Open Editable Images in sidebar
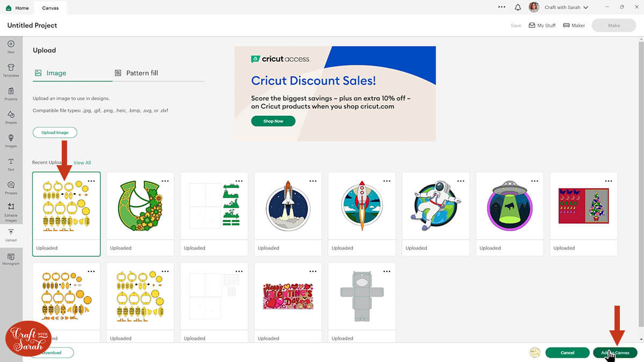Screen dimensions: 644x362 pos(11,211)
